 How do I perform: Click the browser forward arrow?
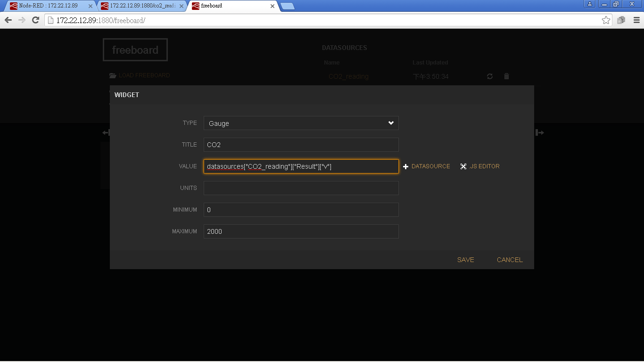(x=22, y=20)
